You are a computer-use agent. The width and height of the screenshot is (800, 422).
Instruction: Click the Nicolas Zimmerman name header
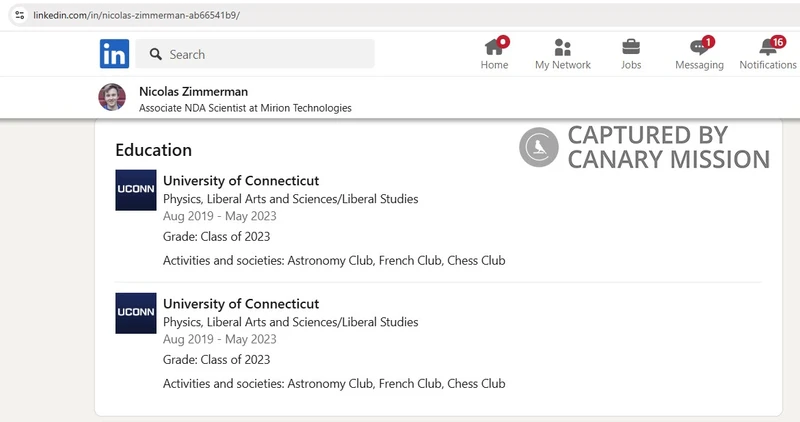pos(193,91)
